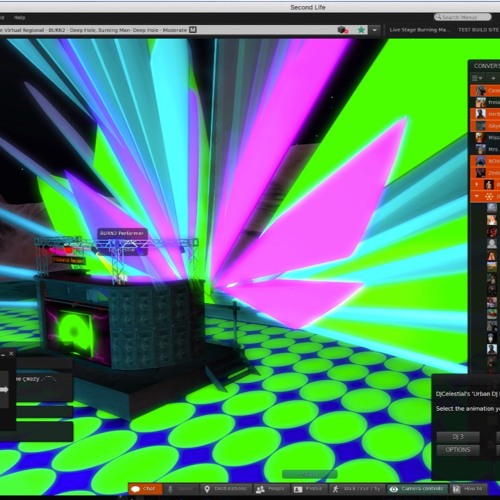The image size is (500, 500).
Task: Click the DJ 3 animation button
Action: pos(458,436)
